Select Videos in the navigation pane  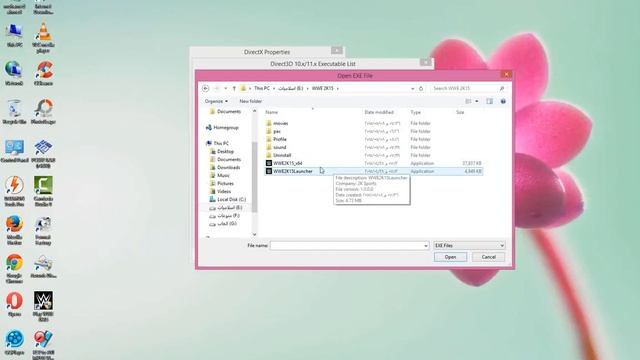[220, 191]
